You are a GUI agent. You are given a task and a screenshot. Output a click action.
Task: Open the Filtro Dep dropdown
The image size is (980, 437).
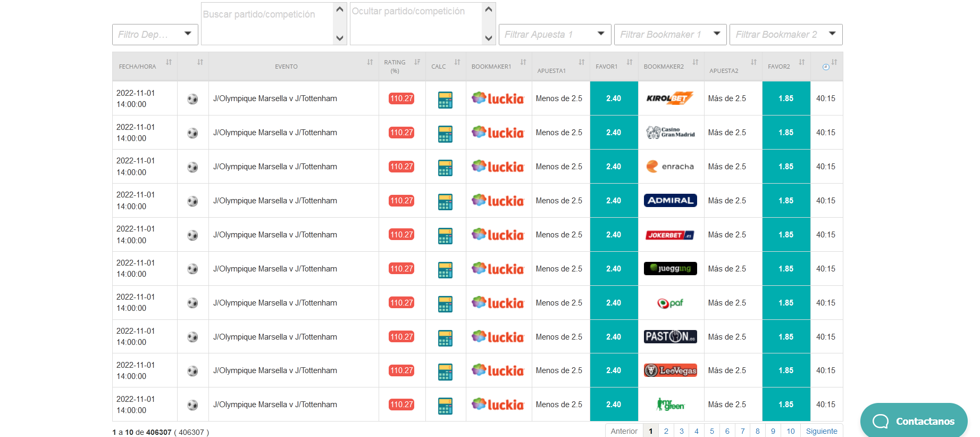[155, 35]
